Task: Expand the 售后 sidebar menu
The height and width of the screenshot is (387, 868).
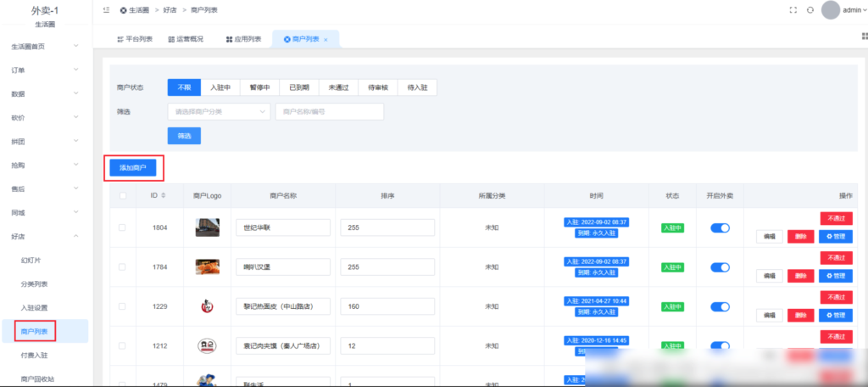Action: click(47, 189)
